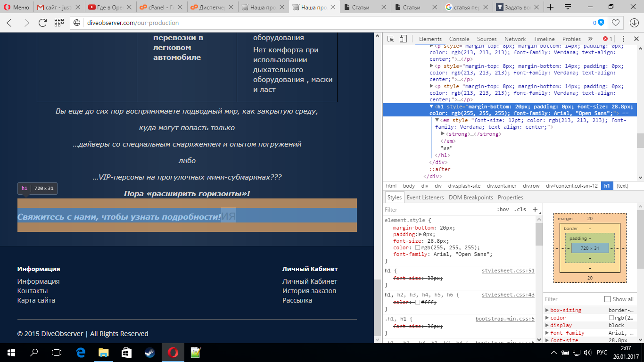
Task: Click the strikethrough #fff color swatch
Action: tap(418, 302)
